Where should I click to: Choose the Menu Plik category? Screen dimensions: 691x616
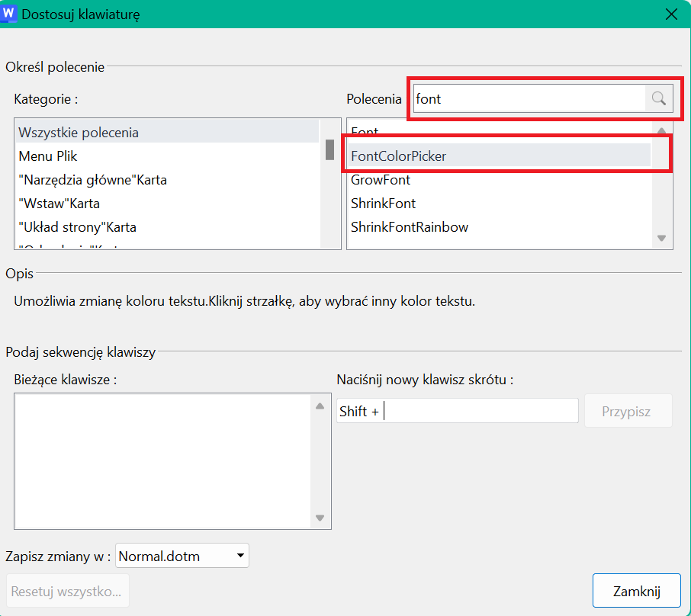tap(167, 156)
